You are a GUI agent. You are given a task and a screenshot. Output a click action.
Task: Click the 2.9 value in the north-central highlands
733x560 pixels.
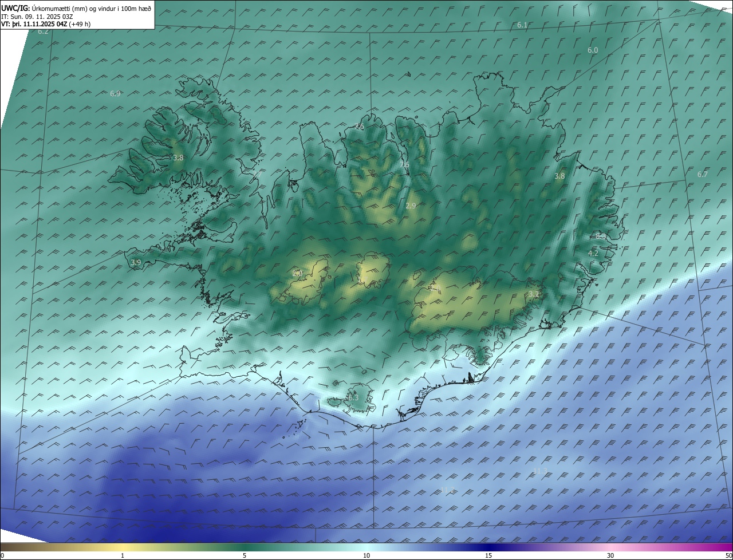(x=411, y=206)
